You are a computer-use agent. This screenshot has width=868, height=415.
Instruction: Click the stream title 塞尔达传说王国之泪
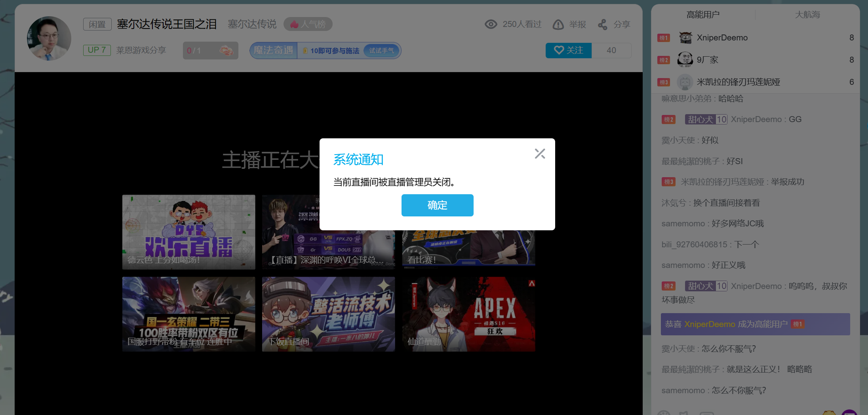coord(167,24)
